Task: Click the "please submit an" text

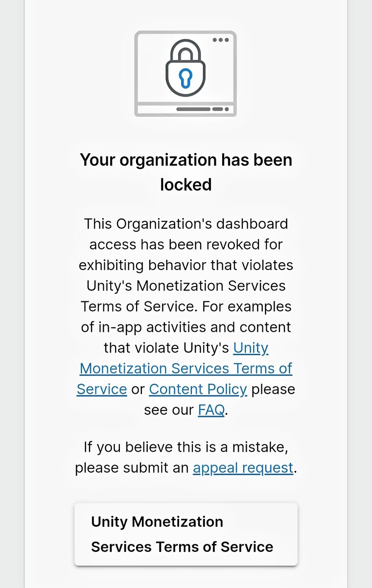Action: pyautogui.click(x=132, y=467)
